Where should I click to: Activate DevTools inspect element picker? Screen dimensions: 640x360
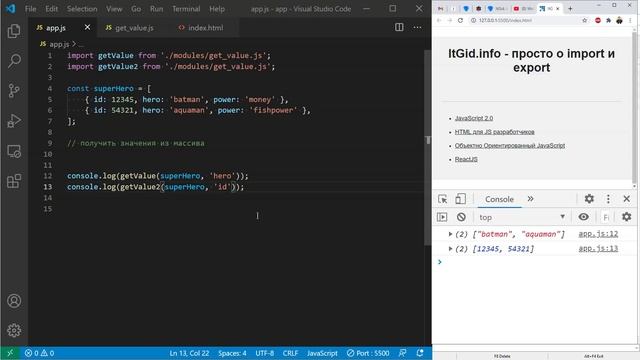point(442,199)
